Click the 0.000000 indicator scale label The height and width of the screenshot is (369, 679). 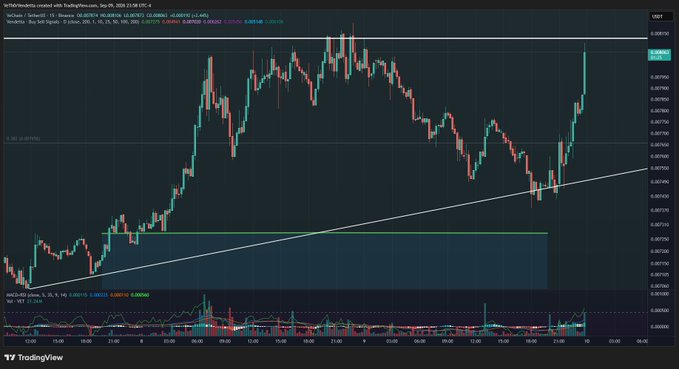[x=660, y=327]
